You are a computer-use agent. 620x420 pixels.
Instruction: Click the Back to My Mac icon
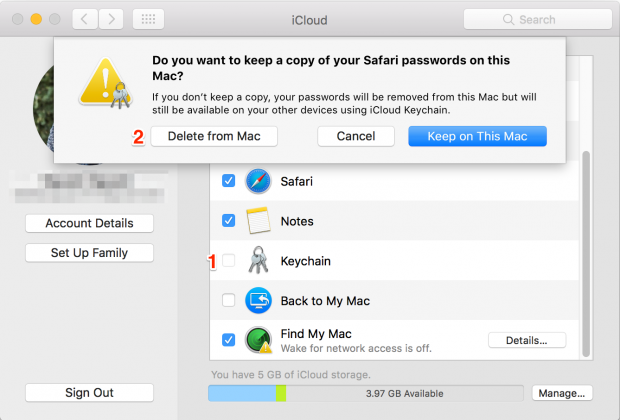pos(259,300)
